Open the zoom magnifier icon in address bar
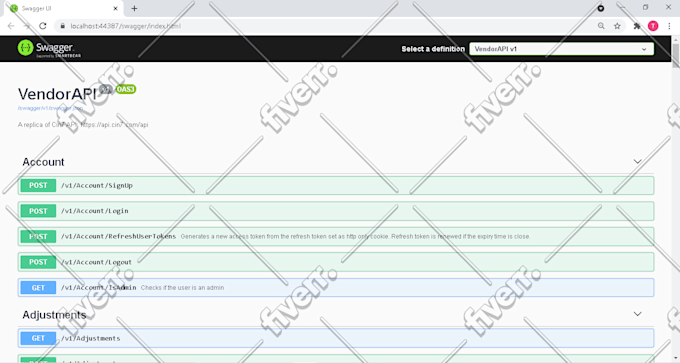The image size is (680, 363). tap(601, 26)
